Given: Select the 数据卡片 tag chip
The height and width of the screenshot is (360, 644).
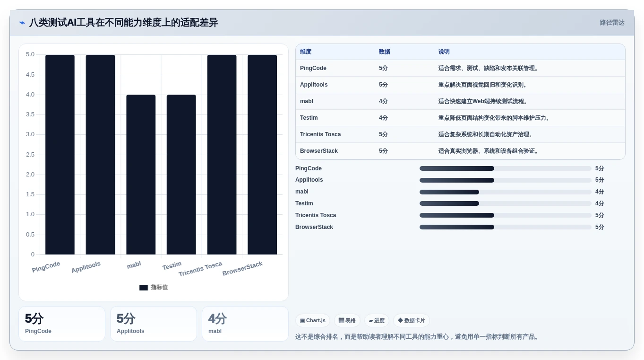Looking at the screenshot, I should click(x=412, y=320).
